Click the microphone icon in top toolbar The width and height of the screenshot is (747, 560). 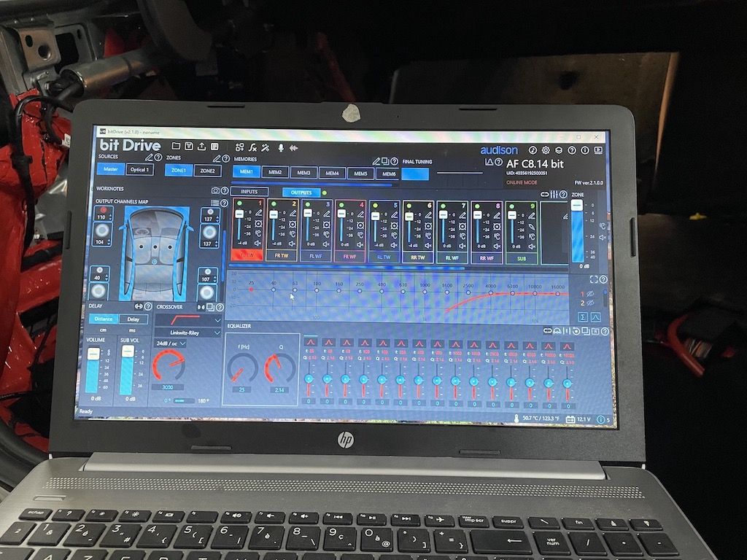coord(281,148)
